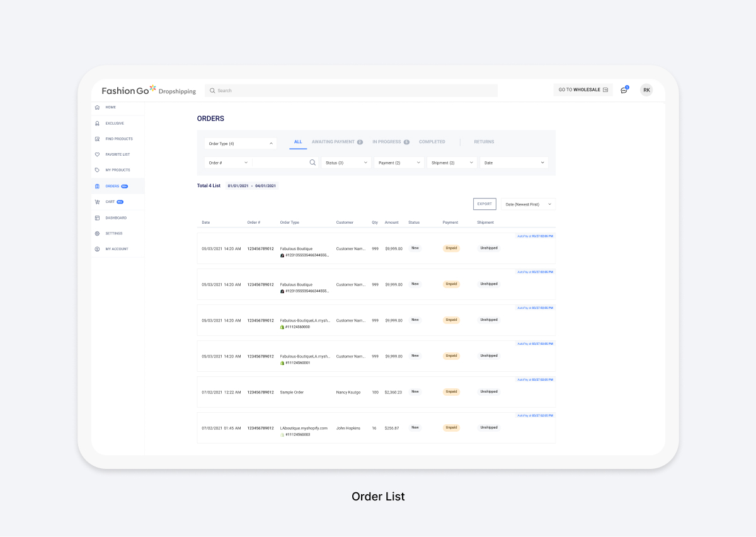This screenshot has width=756, height=537.
Task: Open Exclusive section icon in sidebar
Action: click(97, 124)
